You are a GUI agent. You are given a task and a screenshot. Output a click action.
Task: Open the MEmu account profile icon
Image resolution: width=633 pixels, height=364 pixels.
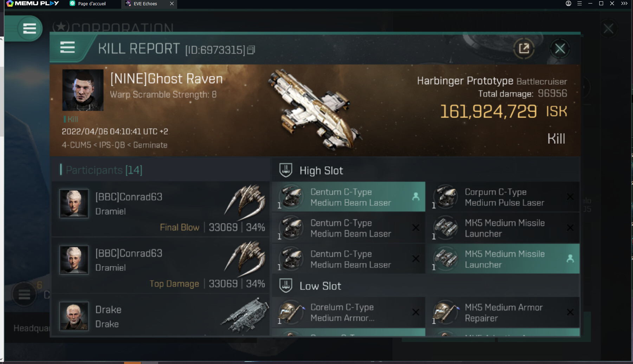568,4
